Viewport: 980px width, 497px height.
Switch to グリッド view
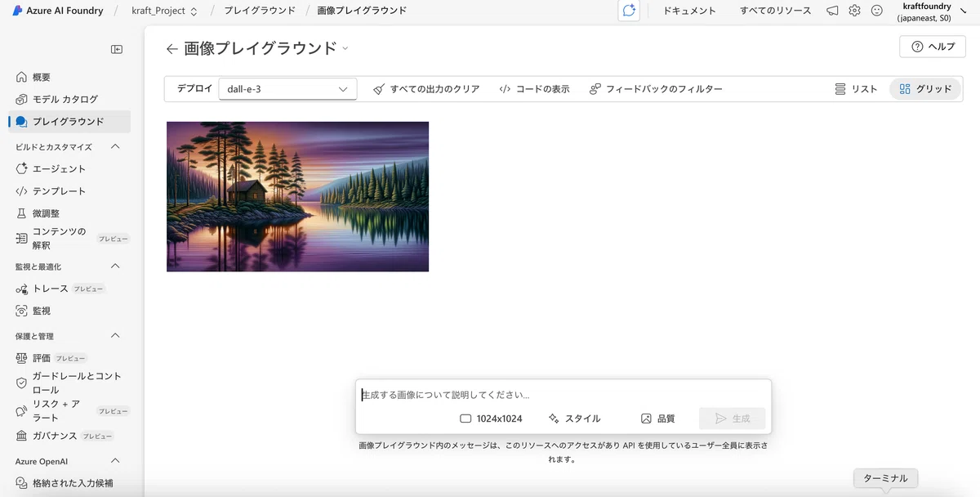click(925, 89)
